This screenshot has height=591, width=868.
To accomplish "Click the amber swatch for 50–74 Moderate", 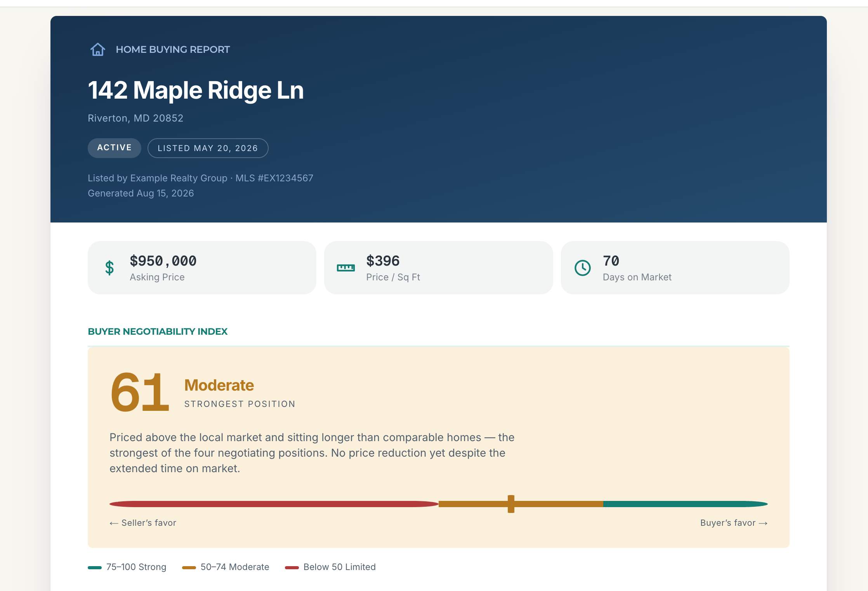I will pyautogui.click(x=189, y=567).
